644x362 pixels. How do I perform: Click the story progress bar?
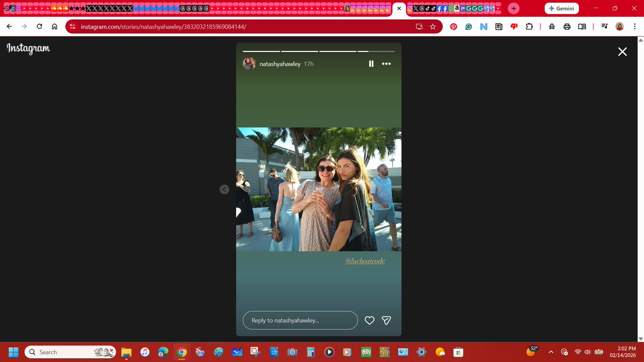318,51
